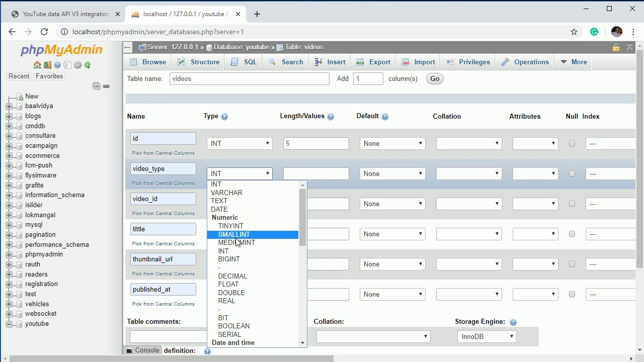Open the Export tab
The image size is (644, 362).
(x=374, y=62)
